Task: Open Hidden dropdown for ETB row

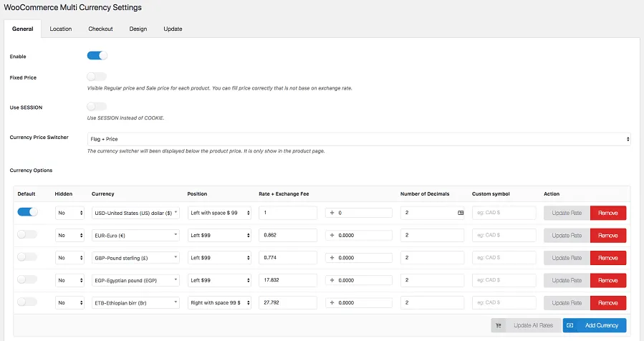Action: pos(69,303)
